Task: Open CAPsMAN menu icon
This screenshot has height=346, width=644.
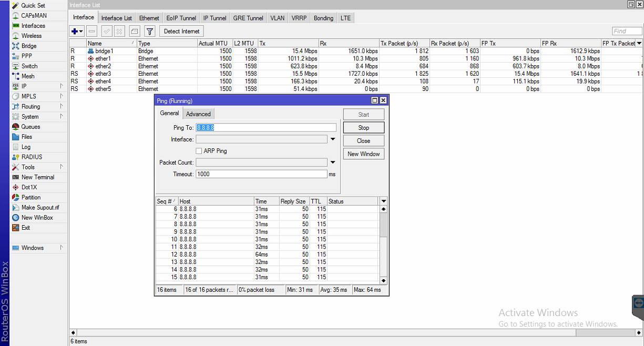Action: point(16,16)
